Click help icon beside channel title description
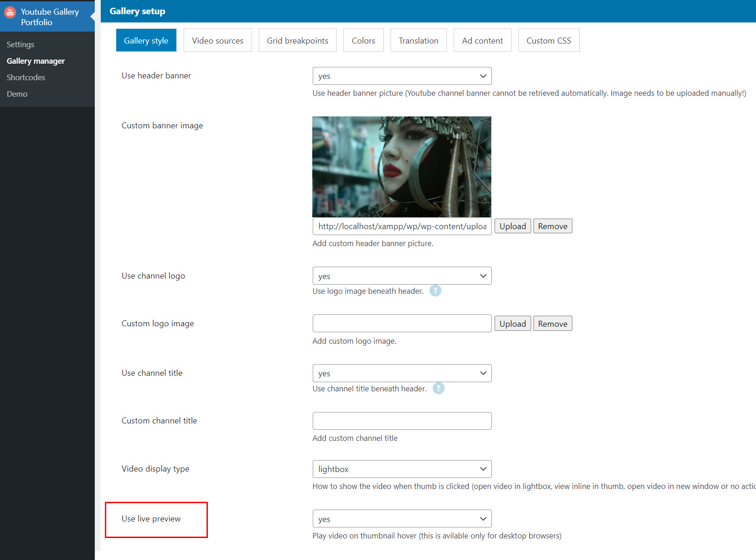This screenshot has width=756, height=560. pos(438,389)
